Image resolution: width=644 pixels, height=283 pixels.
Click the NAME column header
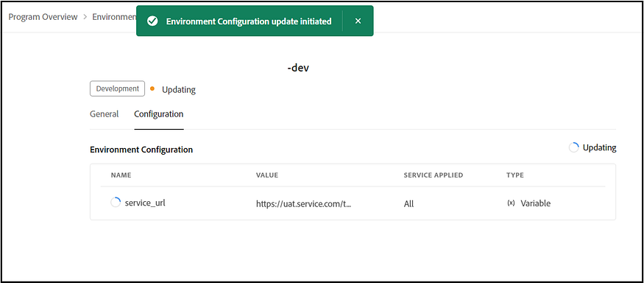(x=121, y=175)
